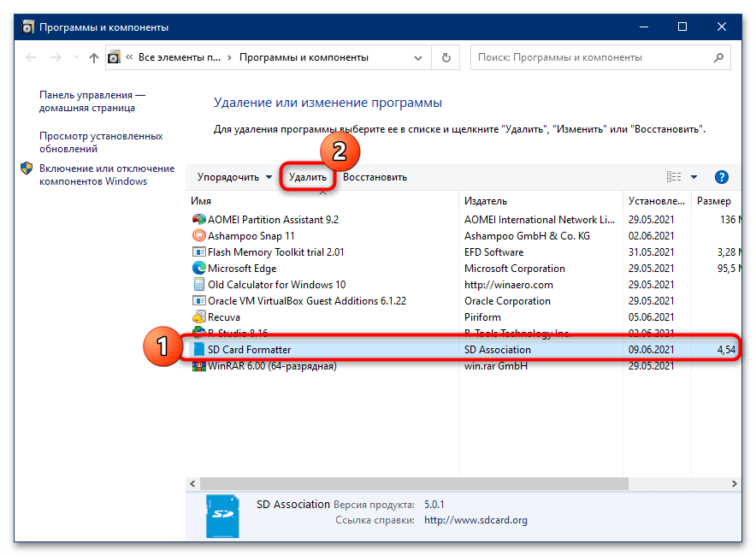The height and width of the screenshot is (556, 756).
Task: Click the Удалить button in toolbar
Action: pyautogui.click(x=308, y=177)
